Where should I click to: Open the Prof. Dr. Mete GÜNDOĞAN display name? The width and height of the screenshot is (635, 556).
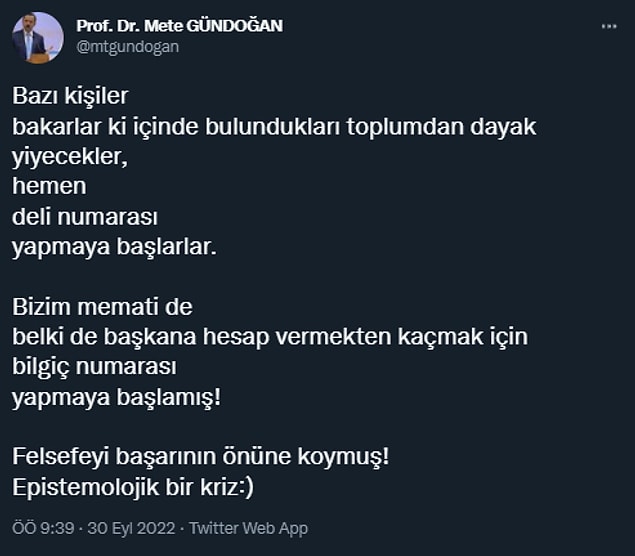click(179, 26)
